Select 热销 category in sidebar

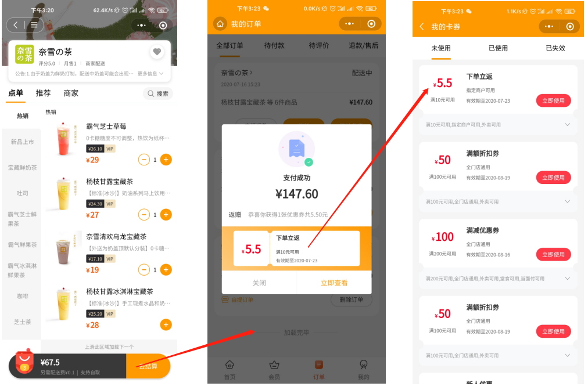click(x=22, y=115)
